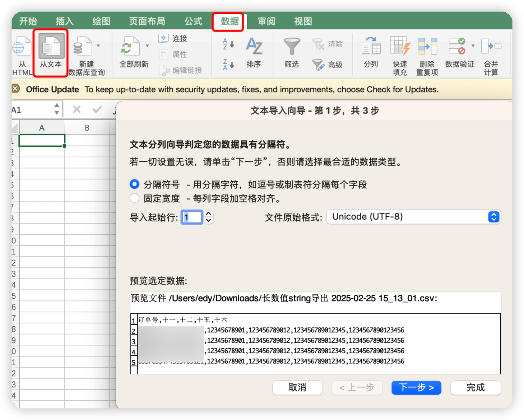Click the preview file path text
This screenshot has width=524, height=420.
pos(284,298)
